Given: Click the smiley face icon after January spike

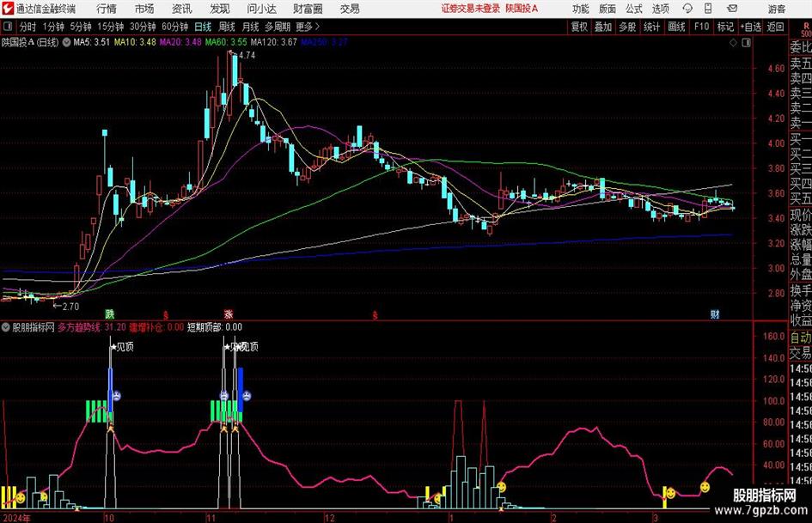Looking at the screenshot, I should [501, 487].
